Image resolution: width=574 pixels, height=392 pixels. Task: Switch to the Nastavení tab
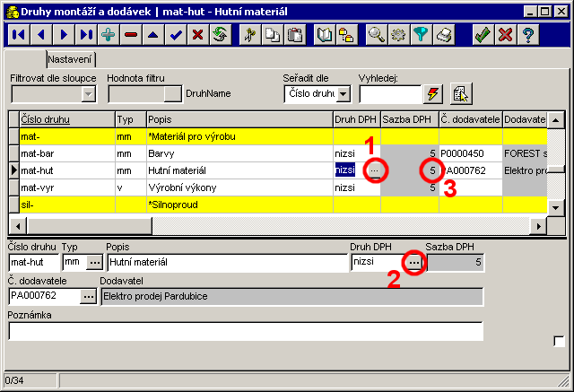coord(70,59)
